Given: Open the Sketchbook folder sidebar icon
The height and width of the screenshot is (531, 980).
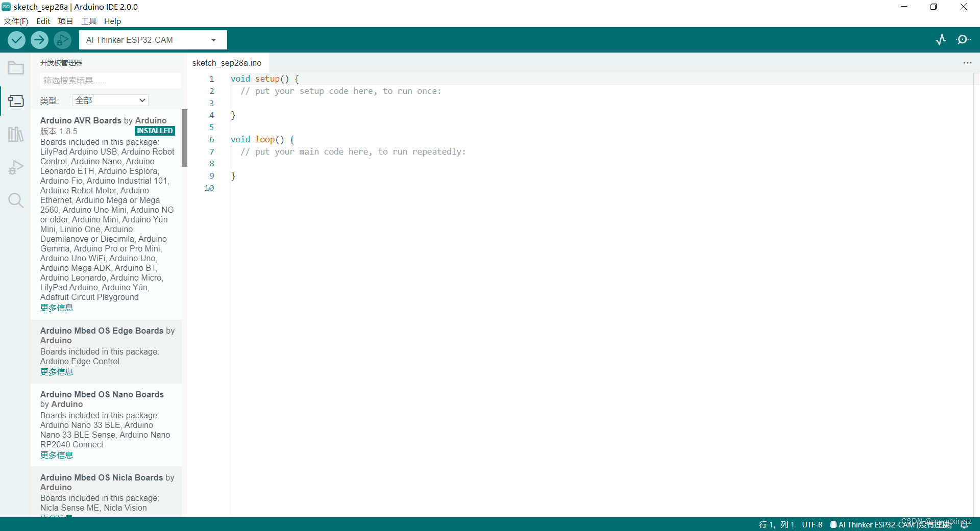Looking at the screenshot, I should [16, 68].
